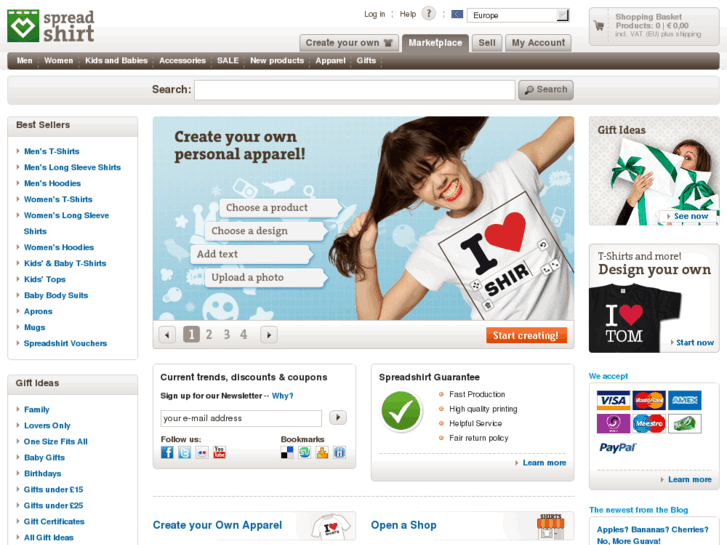Open the Create your own tab

[x=349, y=43]
